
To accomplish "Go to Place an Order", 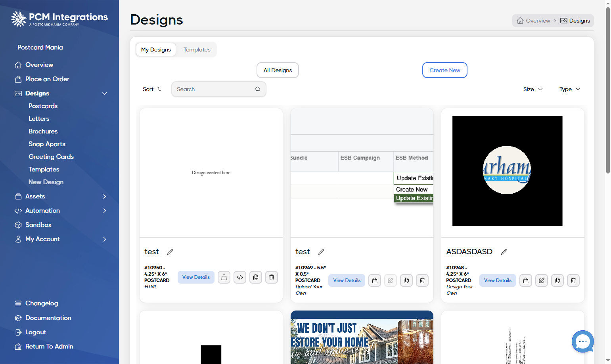I will [42, 79].
